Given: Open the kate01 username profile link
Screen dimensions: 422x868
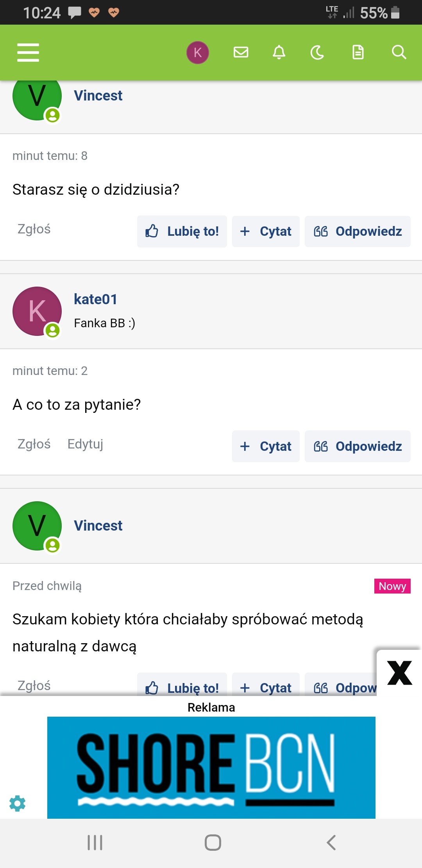Looking at the screenshot, I should (x=96, y=299).
